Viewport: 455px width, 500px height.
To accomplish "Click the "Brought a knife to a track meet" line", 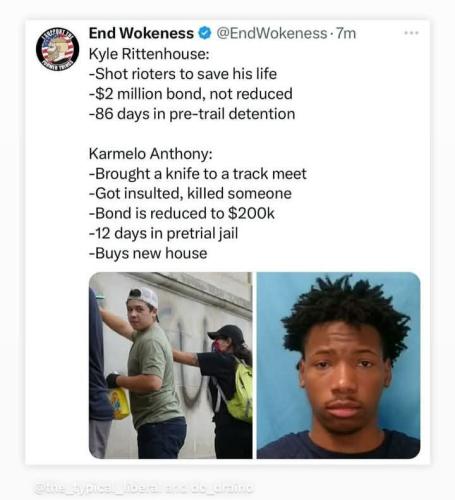I will coord(198,174).
